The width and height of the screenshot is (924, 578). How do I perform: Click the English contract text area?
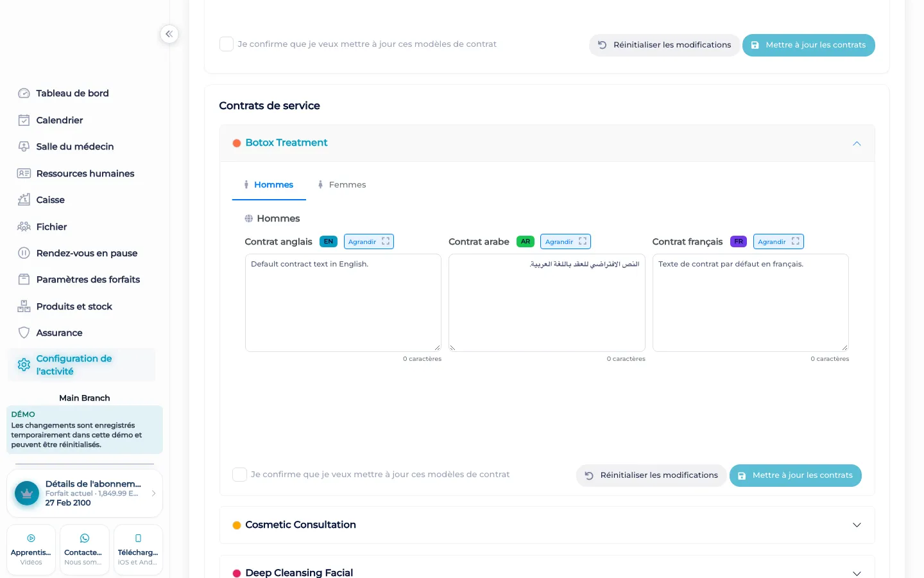click(x=343, y=302)
